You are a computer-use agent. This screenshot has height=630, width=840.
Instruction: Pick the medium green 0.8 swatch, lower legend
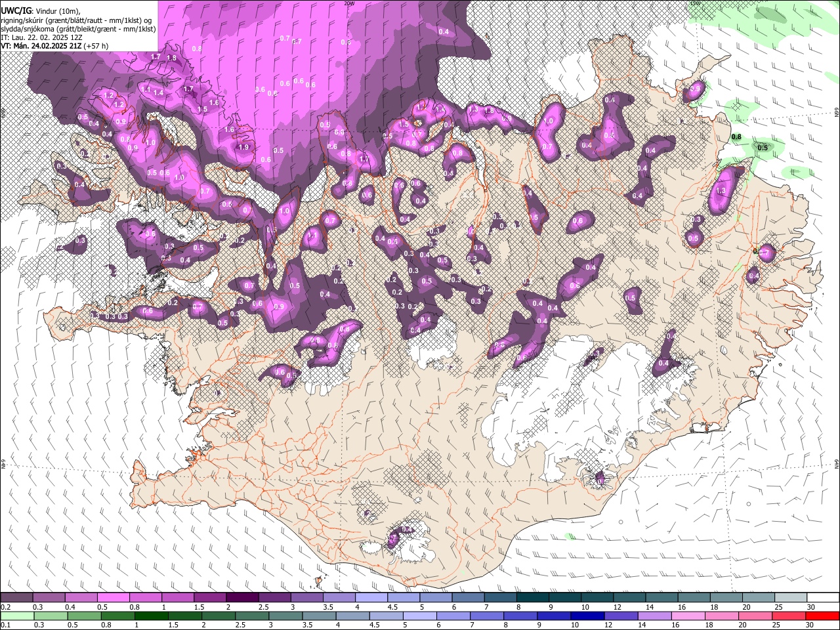point(118,616)
